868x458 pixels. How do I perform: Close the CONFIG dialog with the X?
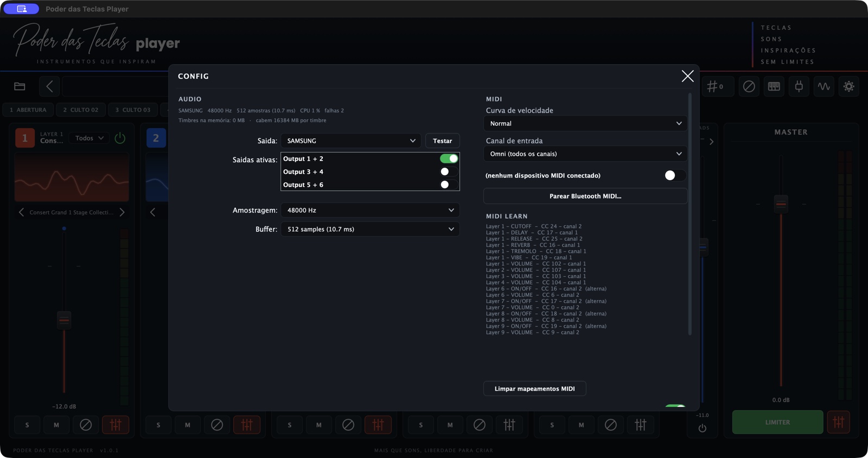(x=687, y=76)
